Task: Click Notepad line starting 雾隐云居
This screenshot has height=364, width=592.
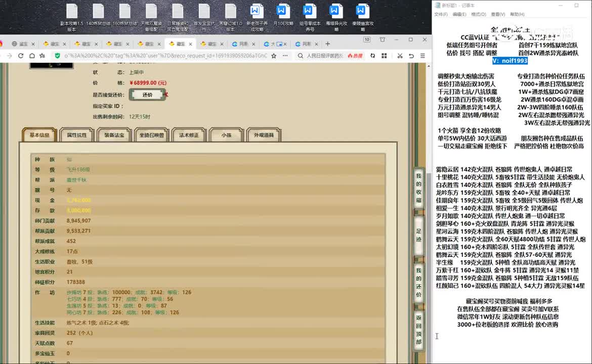Action: coord(504,169)
